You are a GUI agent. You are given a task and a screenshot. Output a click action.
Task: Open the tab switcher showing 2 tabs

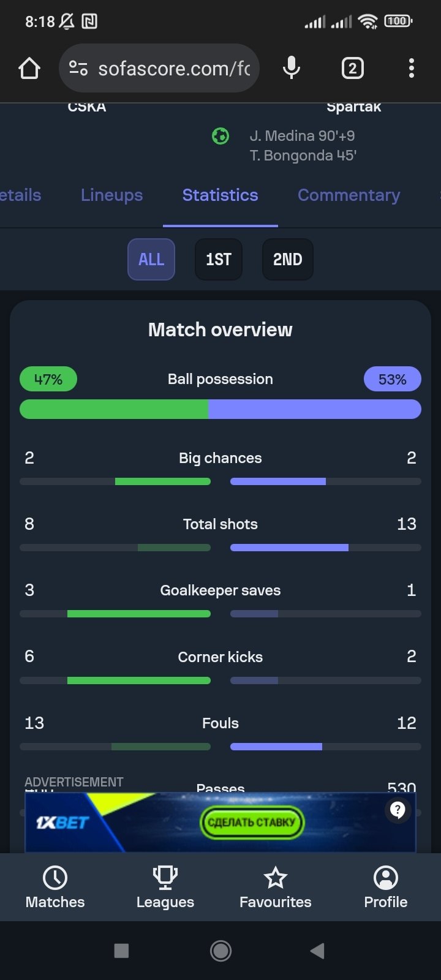pos(352,68)
